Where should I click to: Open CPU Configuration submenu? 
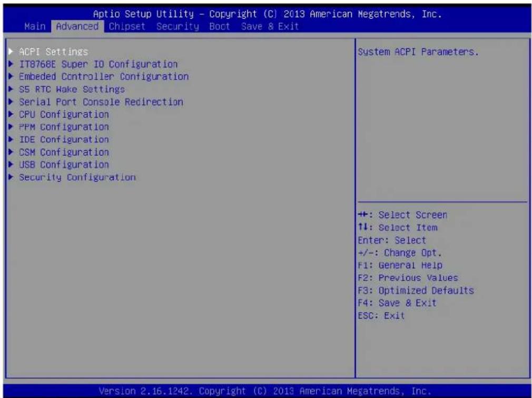coord(64,114)
